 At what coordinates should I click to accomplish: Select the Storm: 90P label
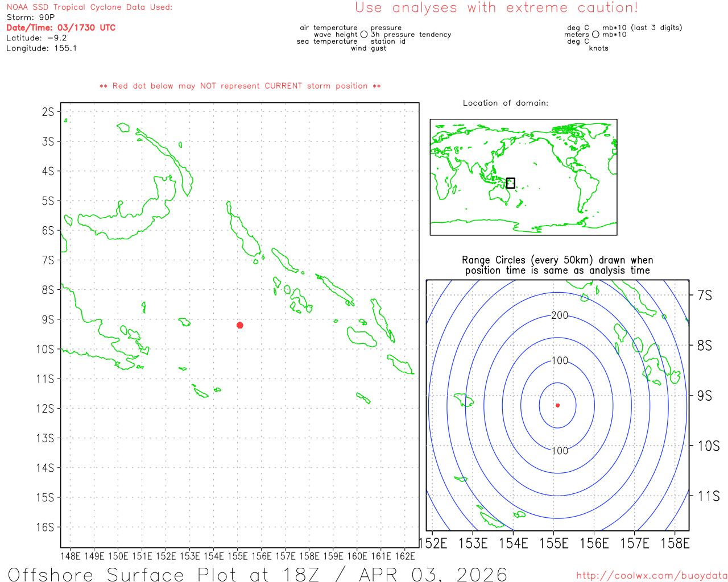point(31,17)
